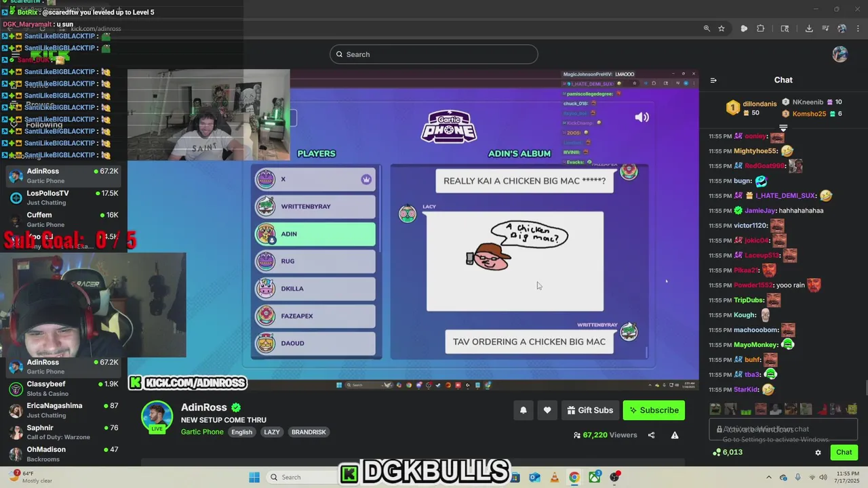Click the Gartic Phone category link
The height and width of the screenshot is (488, 868).
coord(202,432)
